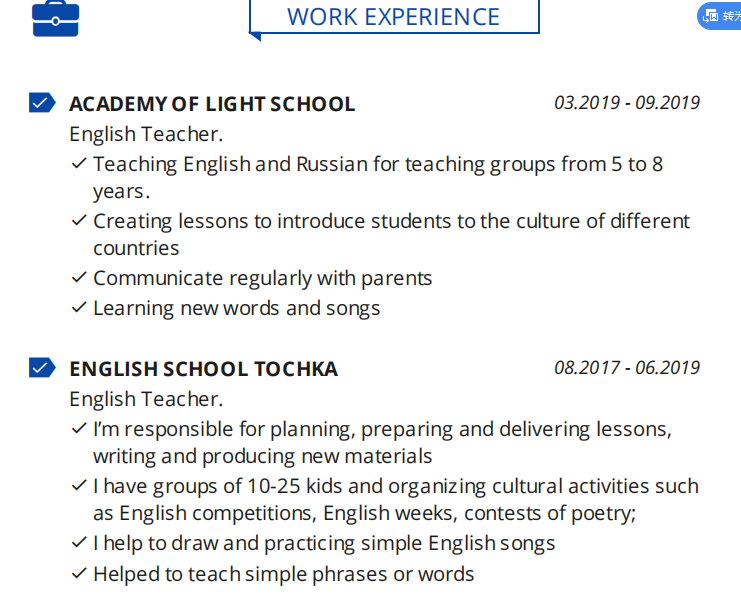The height and width of the screenshot is (600, 741).
Task: Click the checkmark before 'Learning new words and songs'
Action: click(79, 308)
